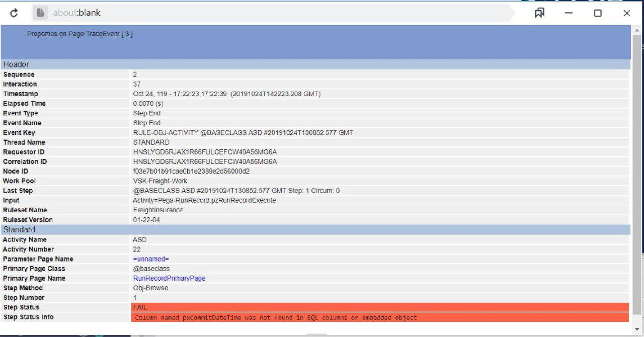644x337 pixels.
Task: Click the page document icon in address bar
Action: click(x=40, y=13)
